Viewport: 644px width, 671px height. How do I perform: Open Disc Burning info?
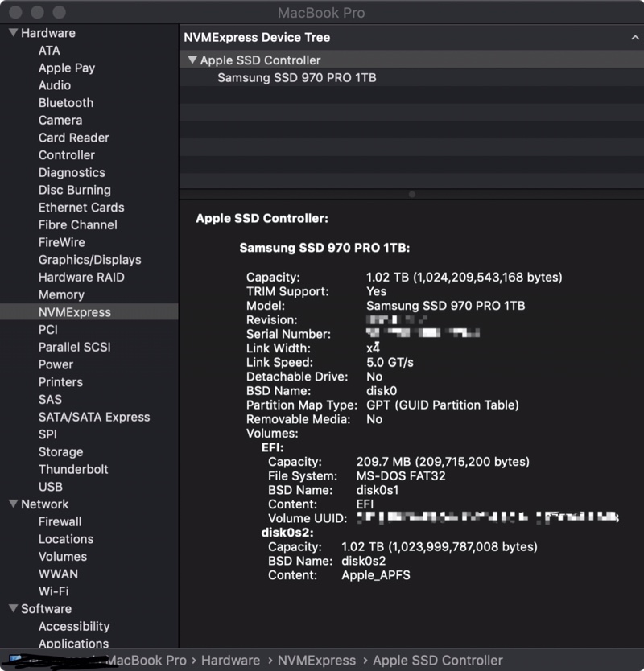click(75, 190)
